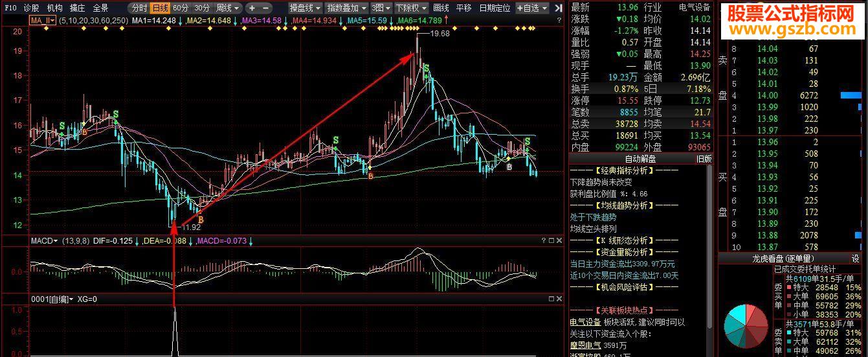This screenshot has width=868, height=357.
Task: Click the 平移 pan button
Action: pyautogui.click(x=463, y=8)
